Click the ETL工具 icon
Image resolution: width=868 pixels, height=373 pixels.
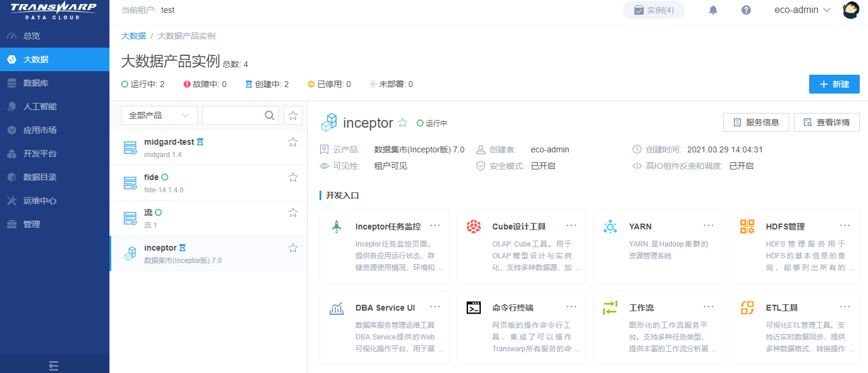tap(747, 308)
